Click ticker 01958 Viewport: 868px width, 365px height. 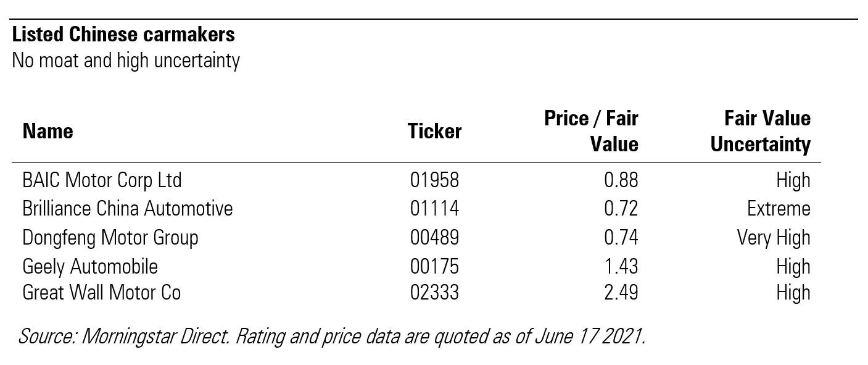pos(434,180)
